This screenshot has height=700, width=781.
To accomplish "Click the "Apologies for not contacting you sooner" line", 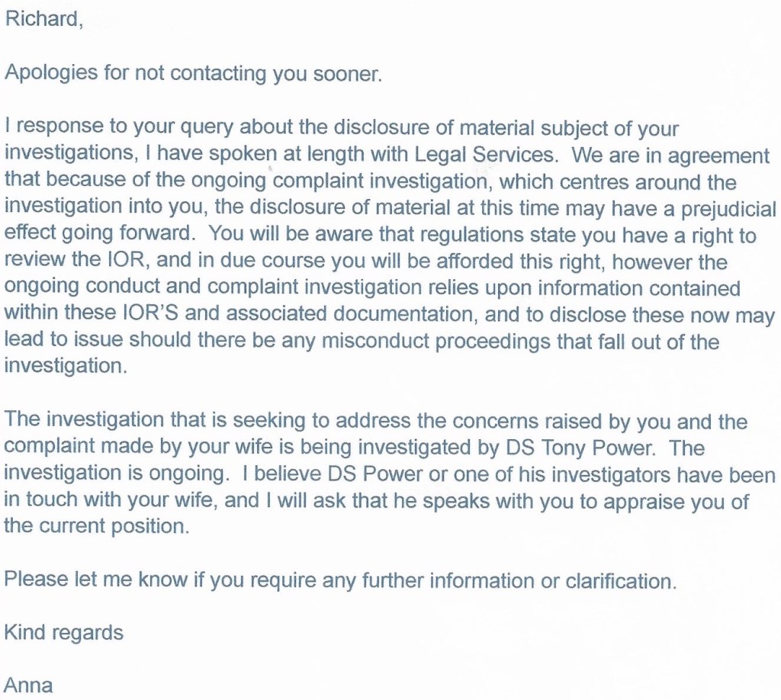I will pyautogui.click(x=192, y=73).
